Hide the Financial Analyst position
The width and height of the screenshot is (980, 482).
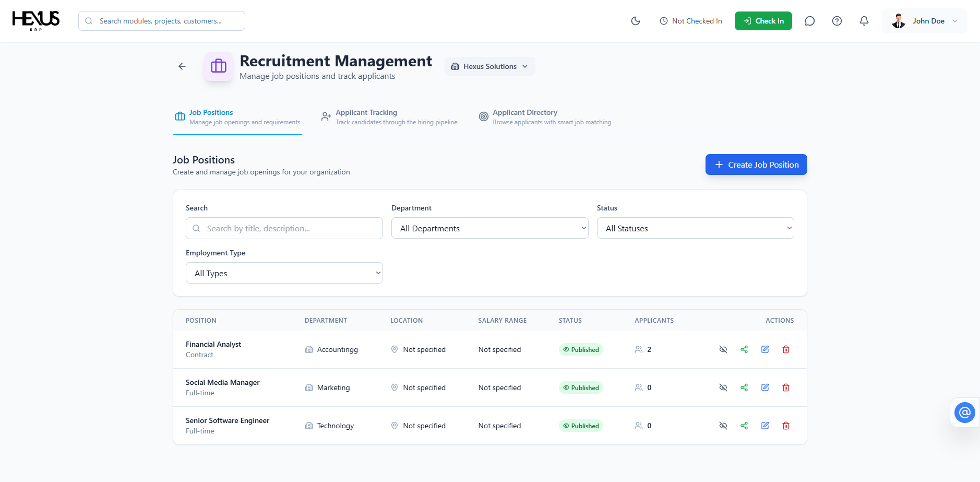tap(723, 349)
